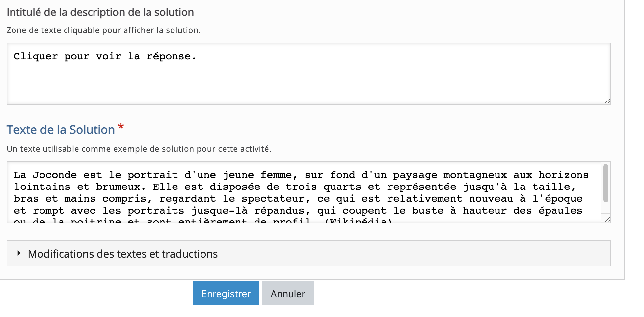Click the resize handle of the Intitulé text area
This screenshot has width=644, height=317.
[x=607, y=101]
